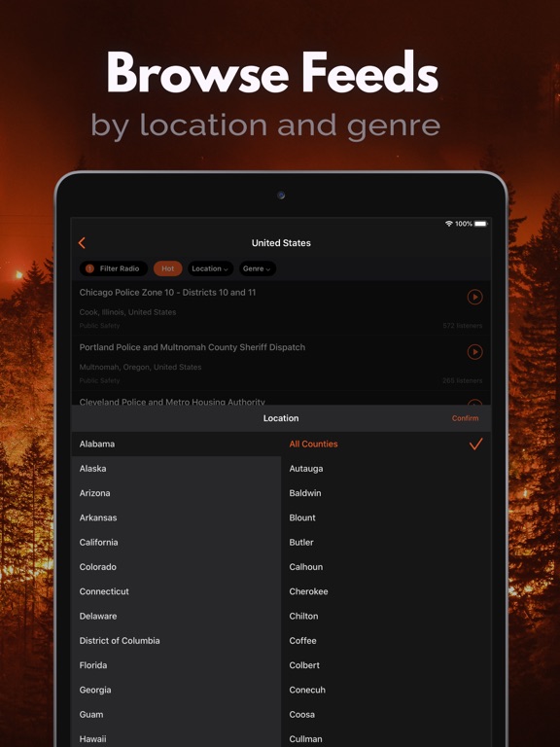This screenshot has width=560, height=747.
Task: Open the Genre dropdown
Action: tap(257, 268)
